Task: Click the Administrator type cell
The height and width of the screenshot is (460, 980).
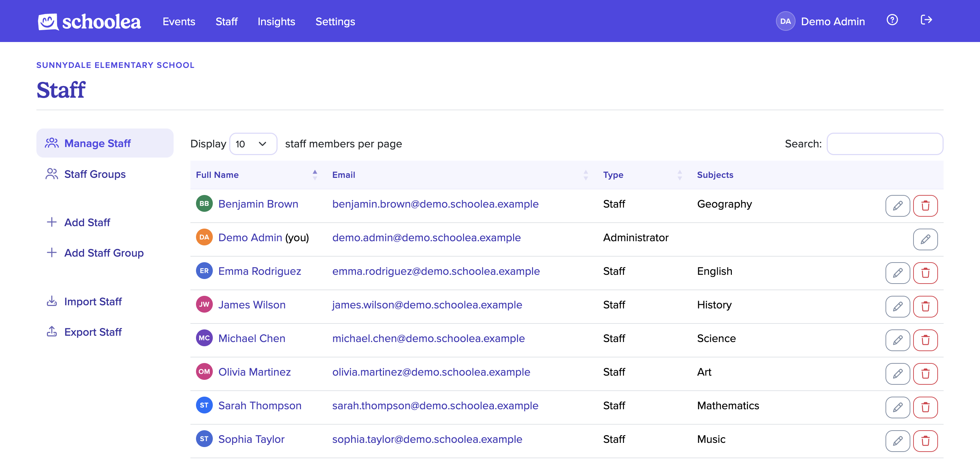Action: (636, 237)
